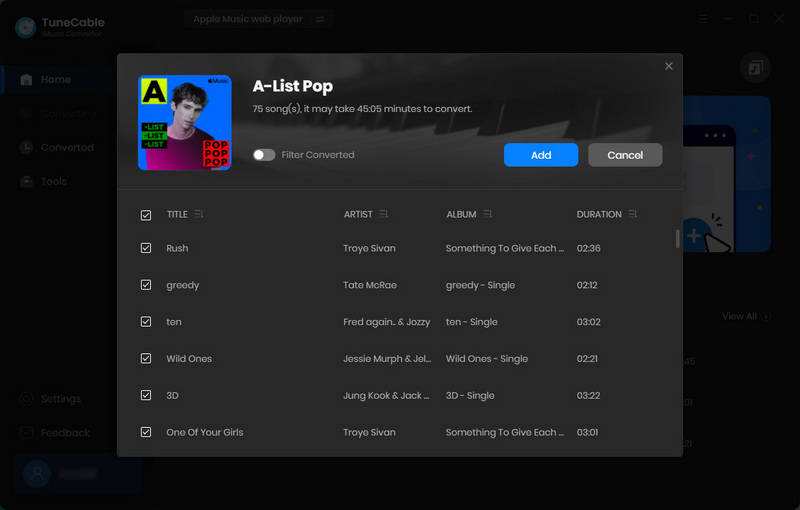Click the Home house icon
800x510 pixels.
pos(26,80)
